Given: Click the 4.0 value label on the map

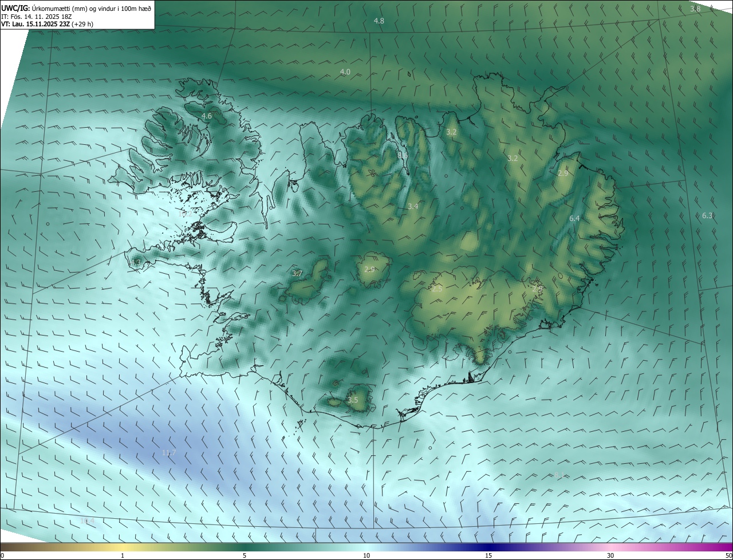Looking at the screenshot, I should (x=345, y=72).
